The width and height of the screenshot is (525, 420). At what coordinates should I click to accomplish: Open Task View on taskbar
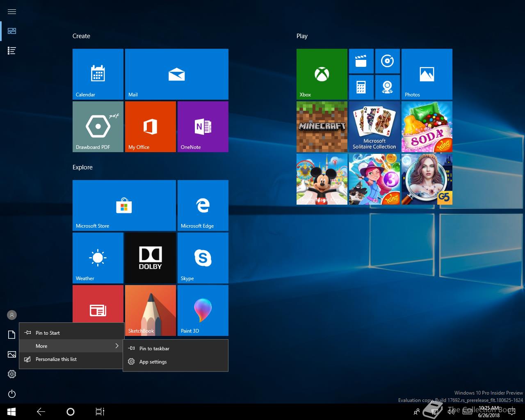[100, 412]
